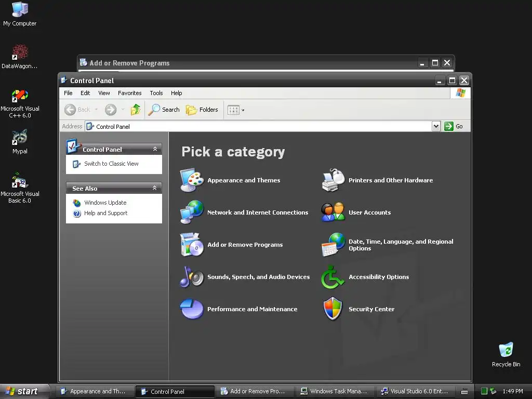Click the Appearance and Themes link text
Viewport: 532px width, 399px height.
tap(244, 180)
